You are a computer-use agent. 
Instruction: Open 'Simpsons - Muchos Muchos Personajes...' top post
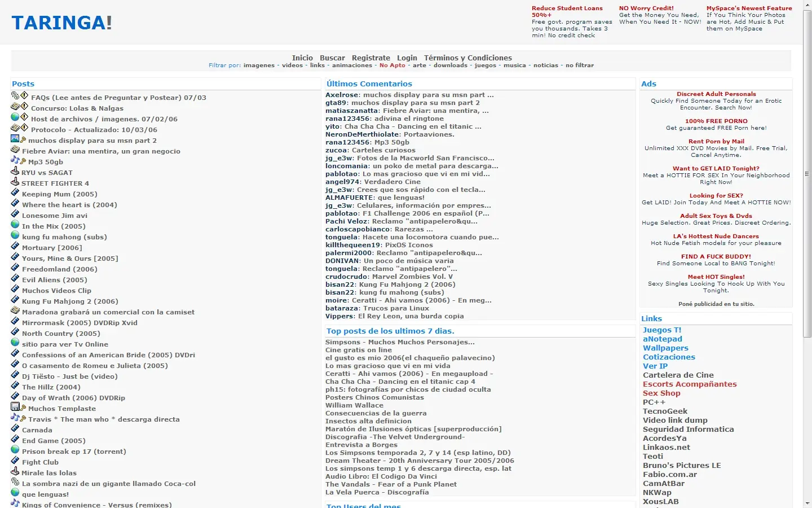pyautogui.click(x=400, y=342)
